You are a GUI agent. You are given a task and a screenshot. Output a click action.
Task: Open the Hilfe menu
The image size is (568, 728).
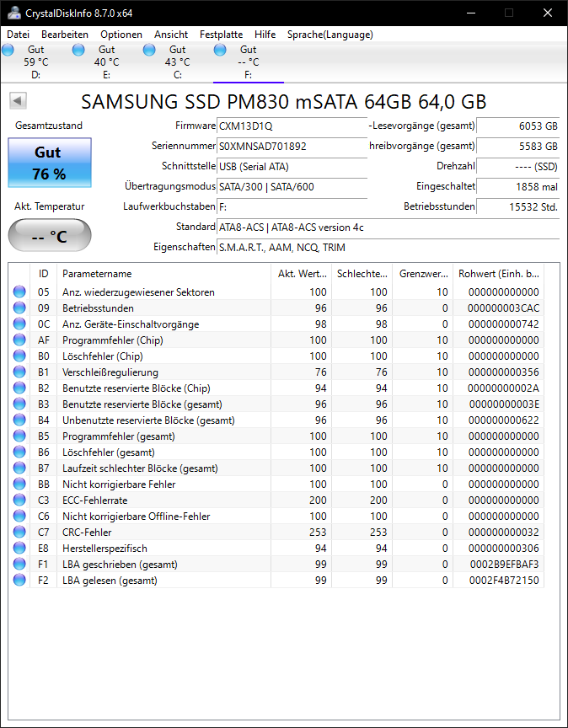coord(265,35)
